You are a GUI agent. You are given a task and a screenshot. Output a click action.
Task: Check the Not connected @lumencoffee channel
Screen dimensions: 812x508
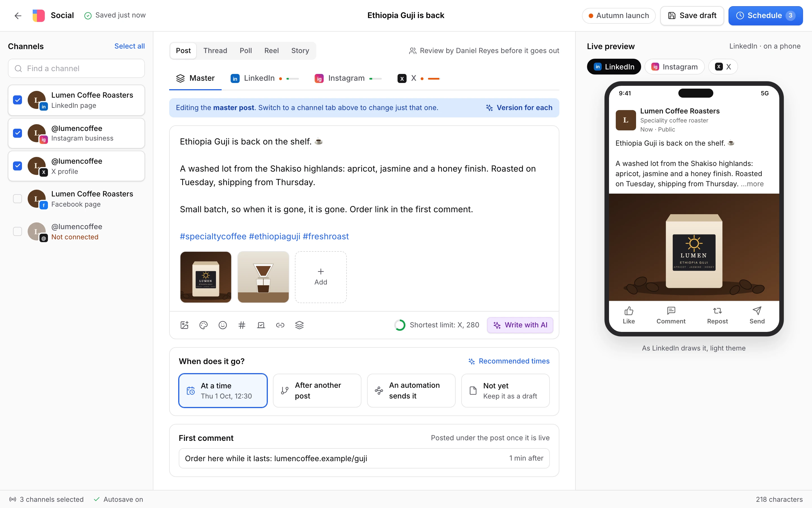(x=17, y=231)
